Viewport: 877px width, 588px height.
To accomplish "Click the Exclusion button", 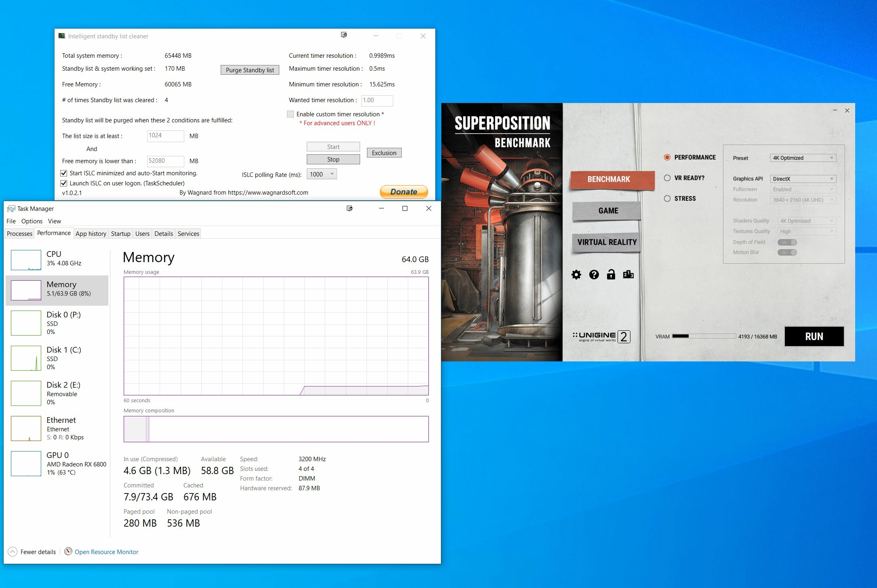I will [384, 153].
